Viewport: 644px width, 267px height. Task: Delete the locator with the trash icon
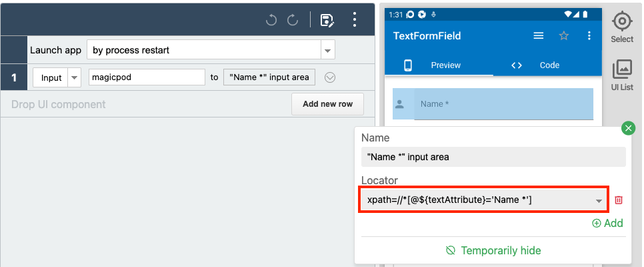[x=619, y=200]
